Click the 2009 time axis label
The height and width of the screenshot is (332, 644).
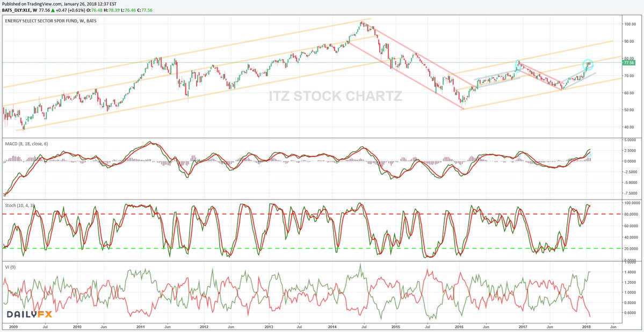click(x=13, y=328)
